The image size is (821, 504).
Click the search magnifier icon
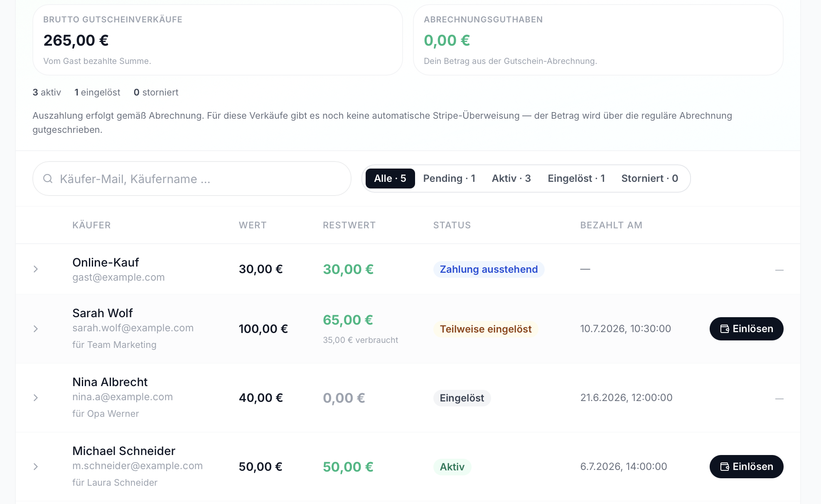click(x=48, y=179)
